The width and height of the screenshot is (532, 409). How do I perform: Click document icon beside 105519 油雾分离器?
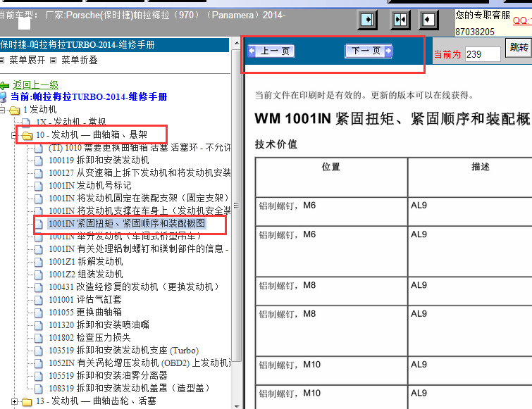click(x=39, y=376)
